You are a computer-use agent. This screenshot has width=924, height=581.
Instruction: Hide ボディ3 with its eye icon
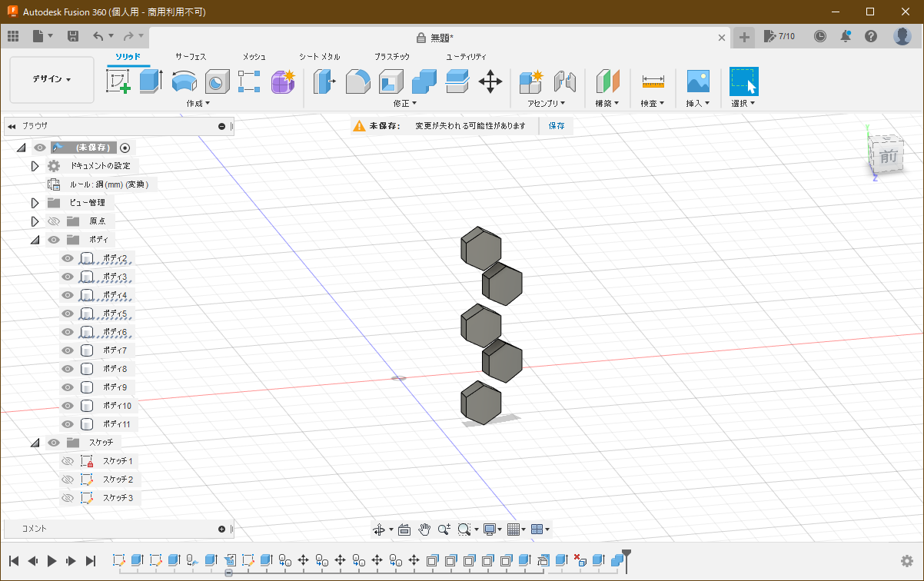click(68, 277)
